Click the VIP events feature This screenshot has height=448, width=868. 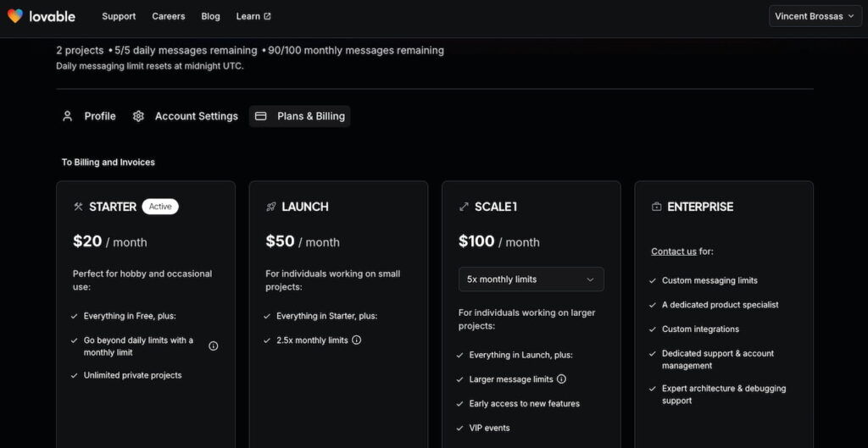tap(489, 428)
